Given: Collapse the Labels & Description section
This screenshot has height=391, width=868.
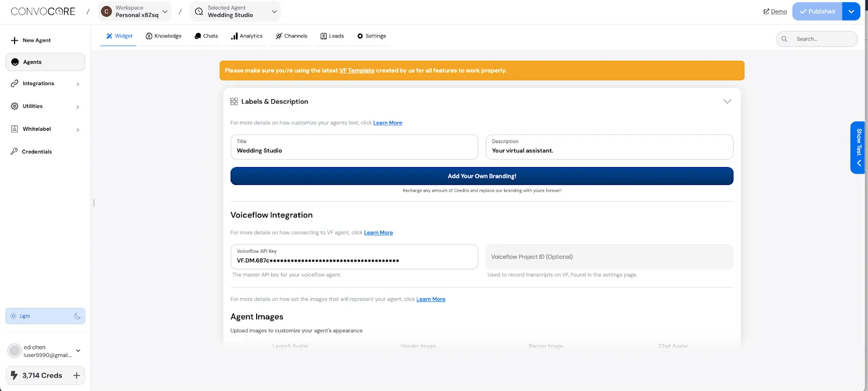Looking at the screenshot, I should pyautogui.click(x=727, y=101).
